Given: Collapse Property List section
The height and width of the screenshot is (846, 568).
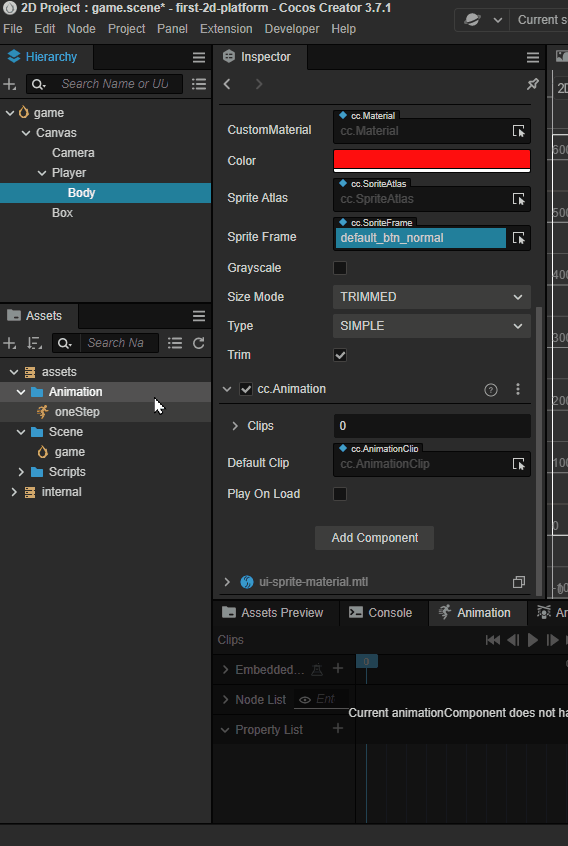Looking at the screenshot, I should (x=225, y=730).
